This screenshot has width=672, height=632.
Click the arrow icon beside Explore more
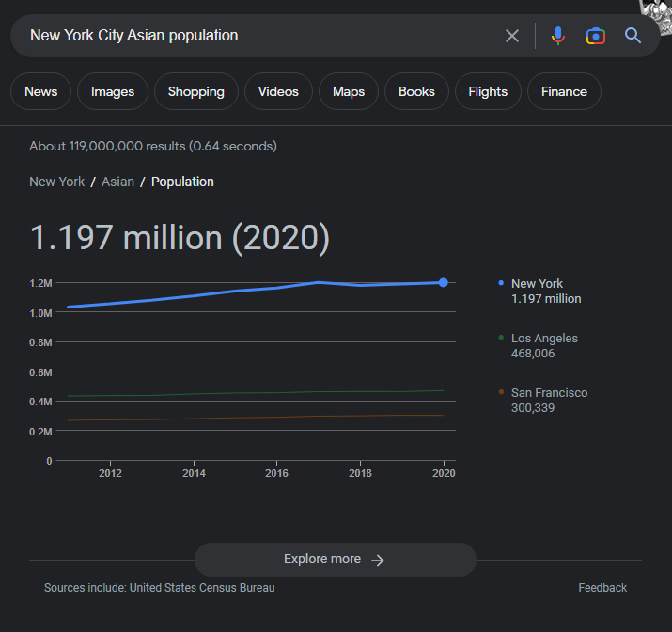click(x=378, y=560)
